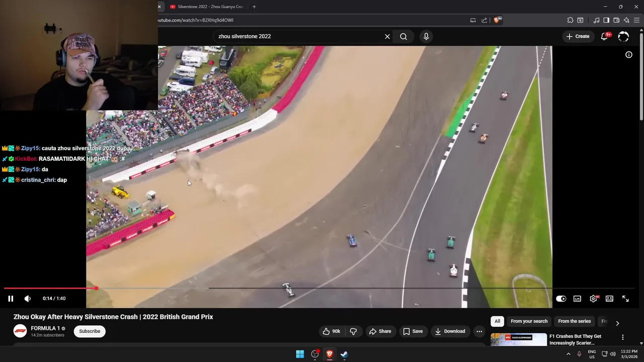This screenshot has height=362, width=644.
Task: Click the video title 'Zhou Okay After Heavy Silverstone Crash'
Action: (113, 317)
